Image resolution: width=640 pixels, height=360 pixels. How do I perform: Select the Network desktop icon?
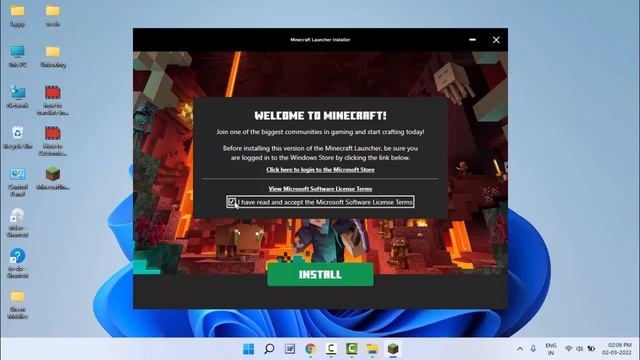[x=18, y=97]
